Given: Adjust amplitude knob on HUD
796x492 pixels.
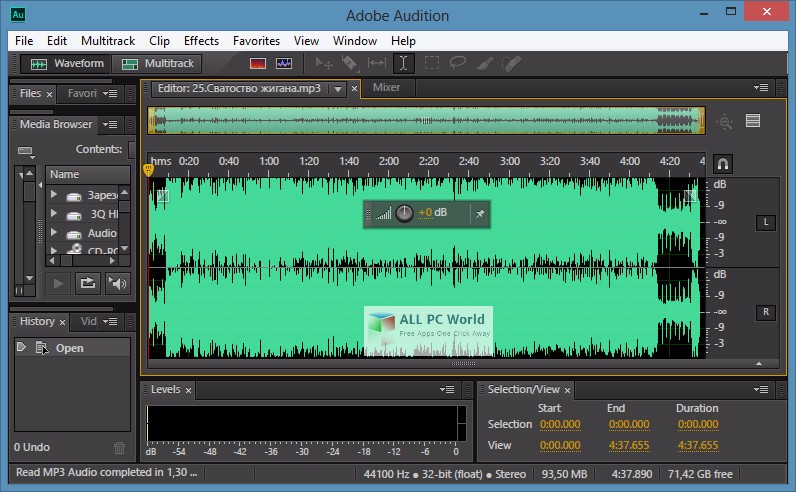Looking at the screenshot, I should click(404, 214).
